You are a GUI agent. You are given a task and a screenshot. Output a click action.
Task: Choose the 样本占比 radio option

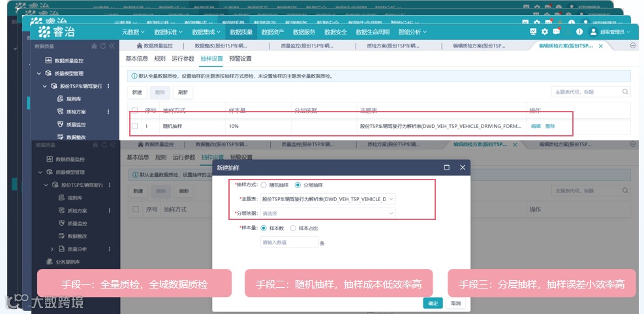(x=293, y=228)
